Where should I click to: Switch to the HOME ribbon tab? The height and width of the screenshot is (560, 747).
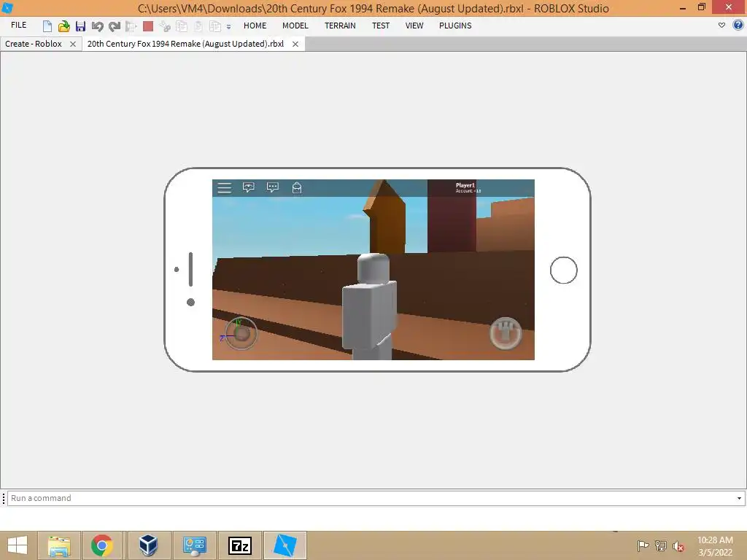pyautogui.click(x=255, y=26)
